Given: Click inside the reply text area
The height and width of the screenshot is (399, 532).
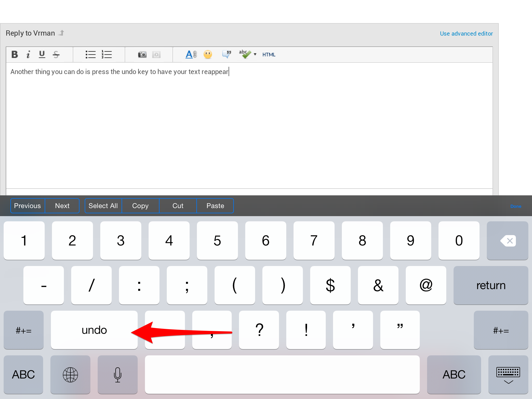Looking at the screenshot, I should (249, 125).
